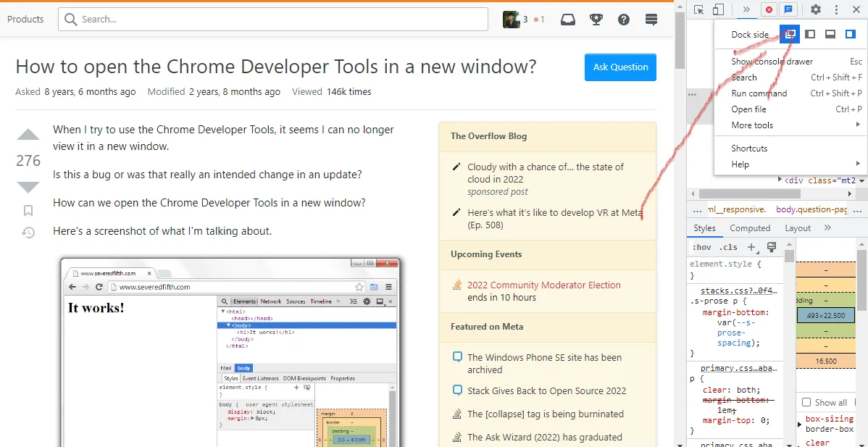
Task: Click the box model content size 493×22.500
Action: tap(826, 315)
